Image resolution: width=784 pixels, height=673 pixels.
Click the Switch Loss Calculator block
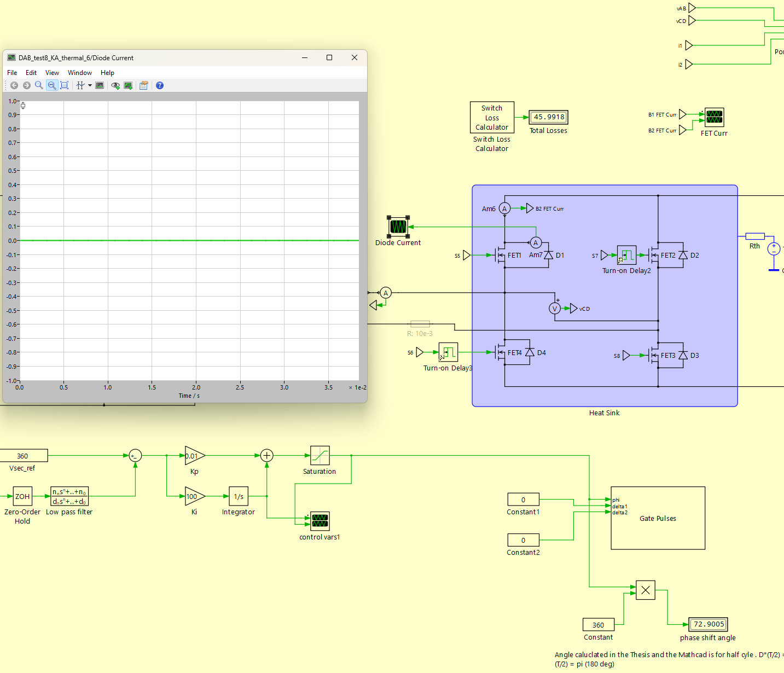[492, 117]
